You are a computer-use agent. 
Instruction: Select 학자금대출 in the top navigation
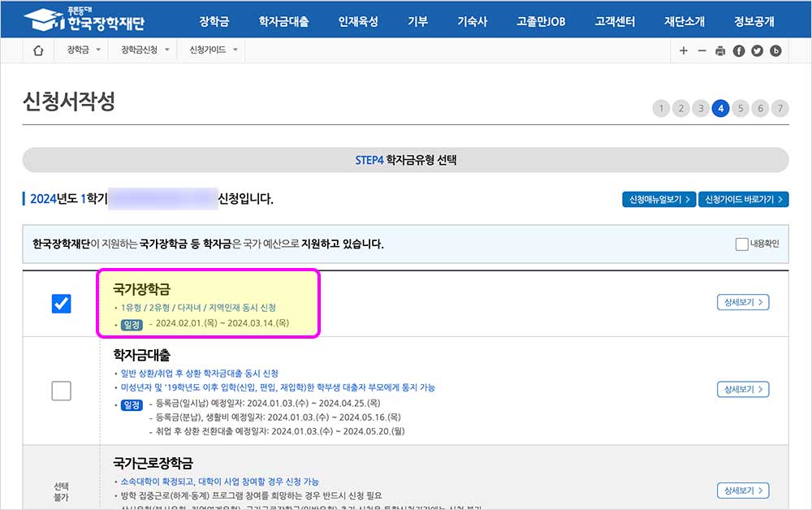(x=285, y=20)
